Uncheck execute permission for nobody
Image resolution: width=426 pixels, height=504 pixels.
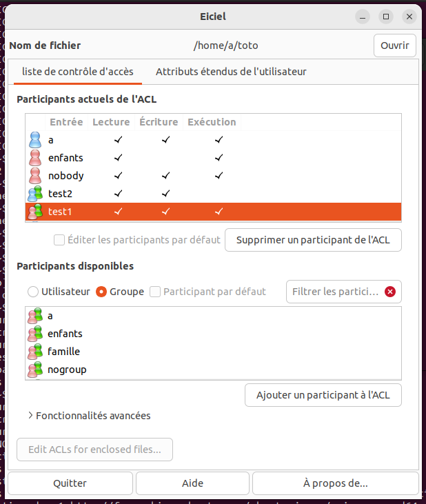pos(219,176)
